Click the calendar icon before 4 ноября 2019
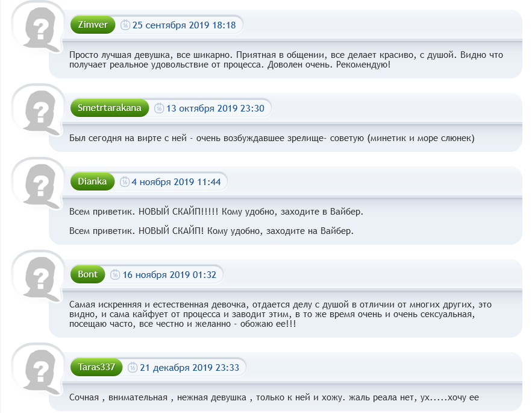532x413 pixels. (125, 181)
